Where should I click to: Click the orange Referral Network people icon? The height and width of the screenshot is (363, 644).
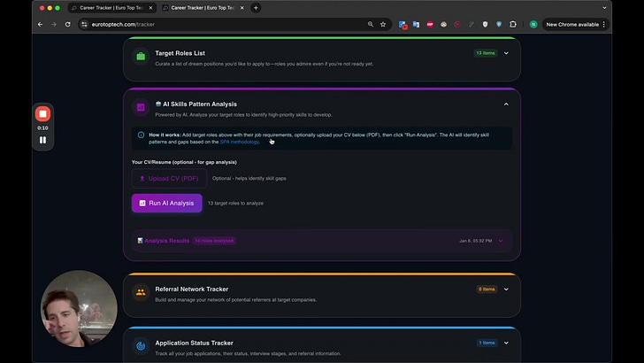(x=141, y=292)
